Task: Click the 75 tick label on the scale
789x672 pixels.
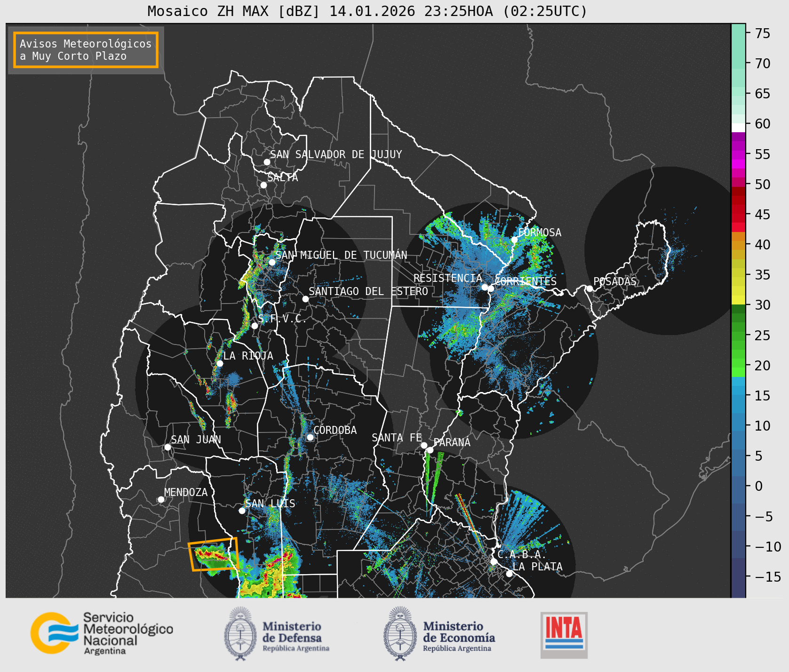Action: click(x=763, y=33)
